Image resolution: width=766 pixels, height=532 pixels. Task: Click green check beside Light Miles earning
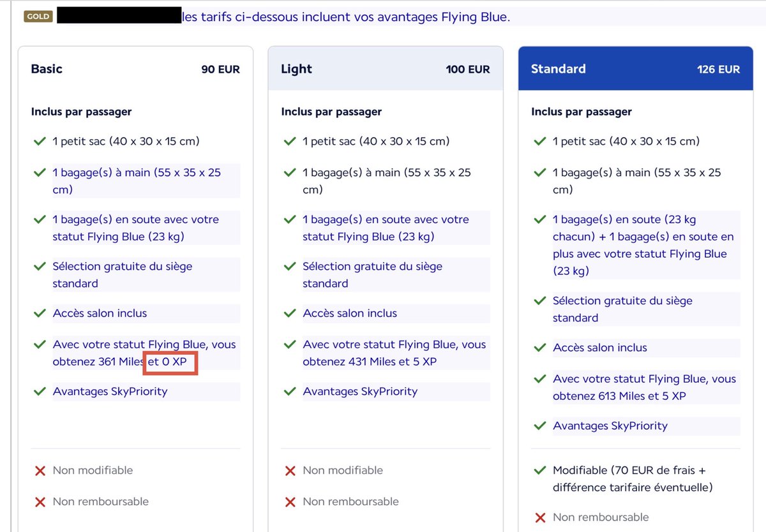pyautogui.click(x=290, y=345)
